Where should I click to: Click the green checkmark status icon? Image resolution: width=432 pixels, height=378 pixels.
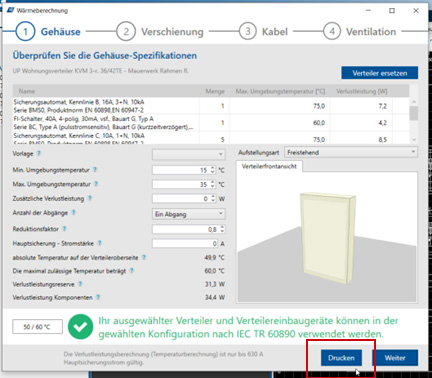[x=81, y=327]
